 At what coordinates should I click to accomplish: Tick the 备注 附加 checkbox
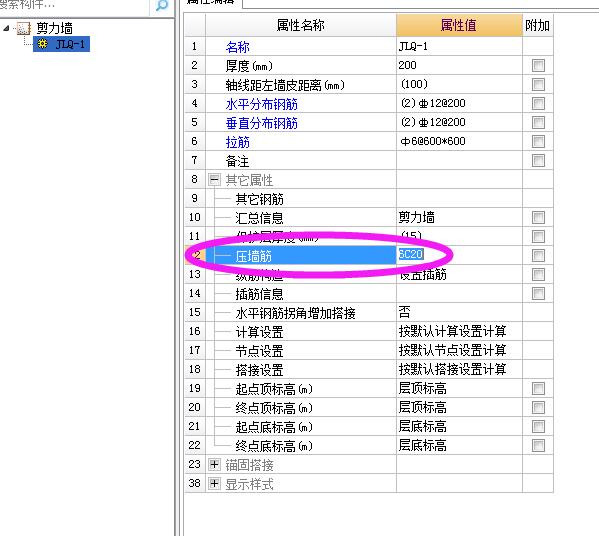pyautogui.click(x=538, y=160)
